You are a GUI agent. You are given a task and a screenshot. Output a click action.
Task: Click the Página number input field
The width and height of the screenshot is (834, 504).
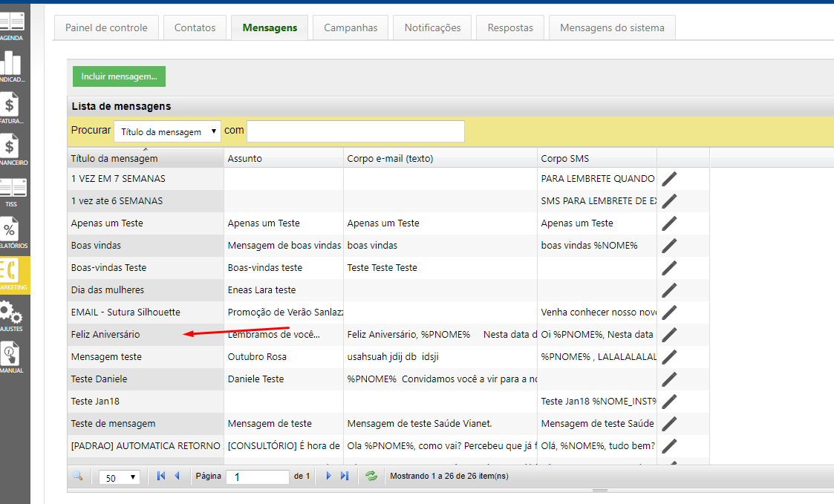[257, 477]
